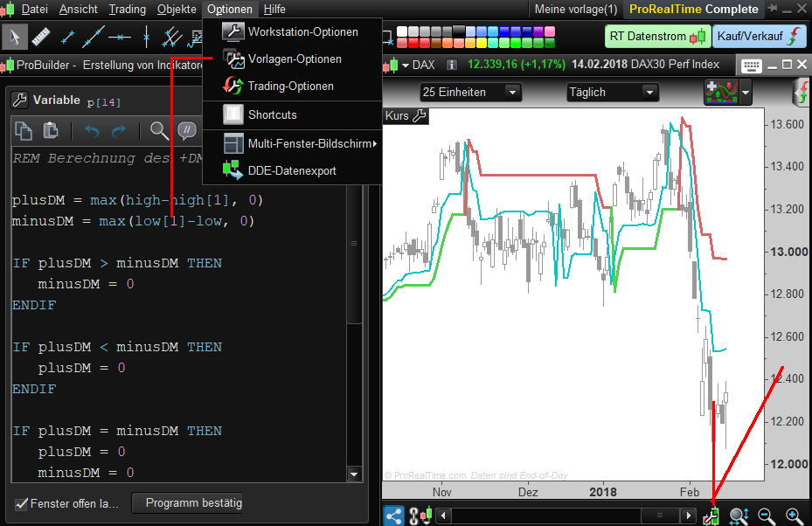Pick the purple color swatch

click(538, 31)
